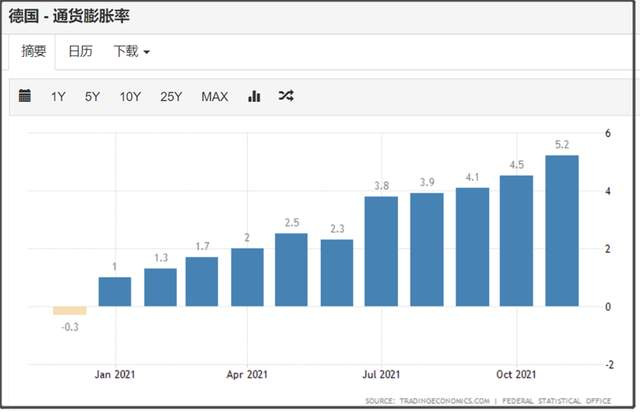Select the 5Y time range
640x412 pixels.
pyautogui.click(x=93, y=97)
